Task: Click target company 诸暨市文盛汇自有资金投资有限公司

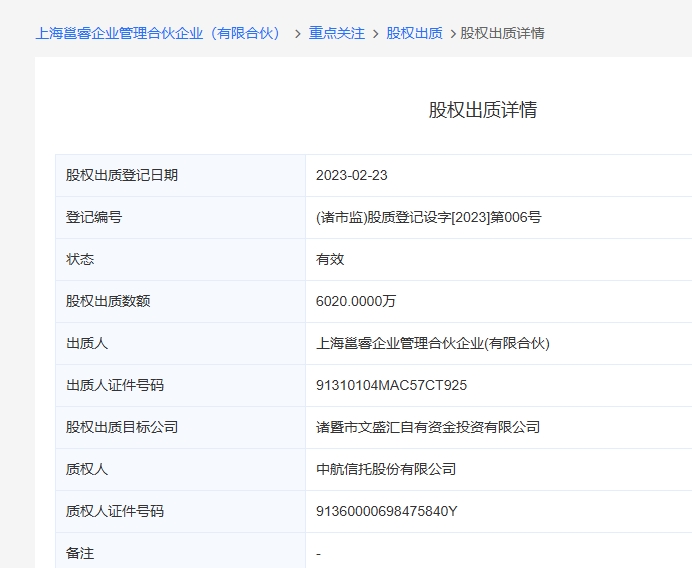Action: 428,427
